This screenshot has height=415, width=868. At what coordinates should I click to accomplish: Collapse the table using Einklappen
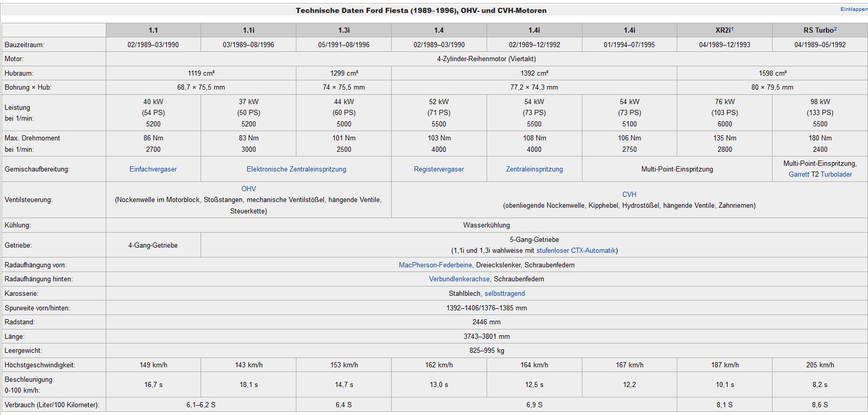(853, 9)
